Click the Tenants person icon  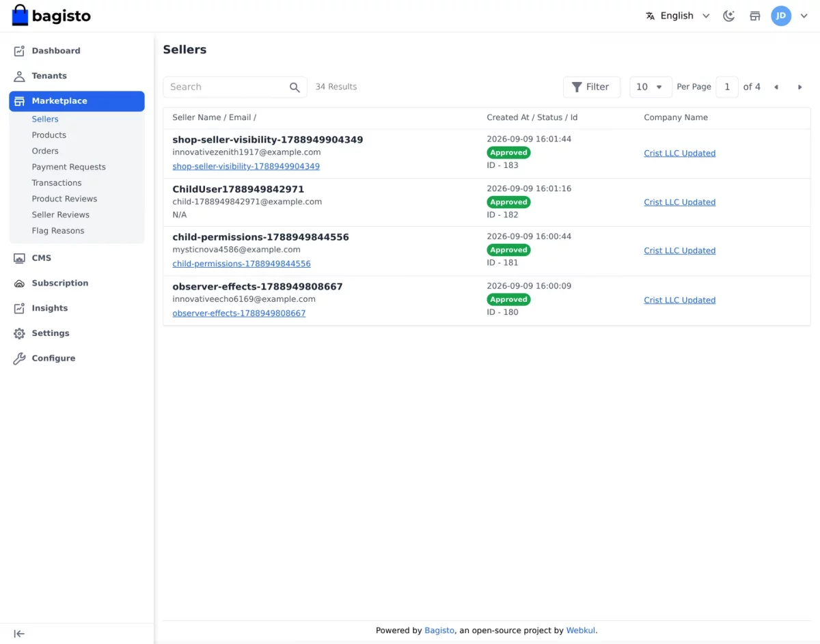point(19,76)
